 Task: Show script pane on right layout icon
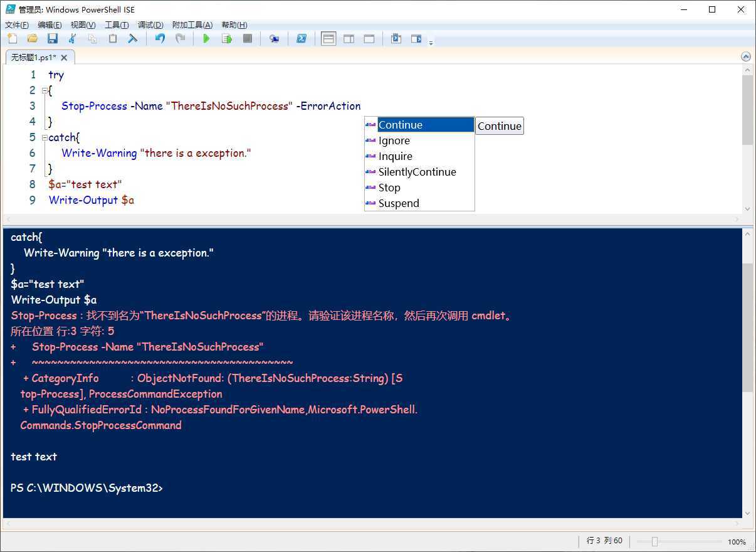349,39
